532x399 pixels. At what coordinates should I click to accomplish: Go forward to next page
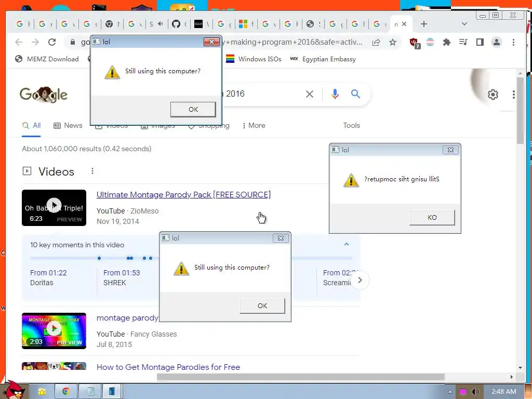coord(35,42)
